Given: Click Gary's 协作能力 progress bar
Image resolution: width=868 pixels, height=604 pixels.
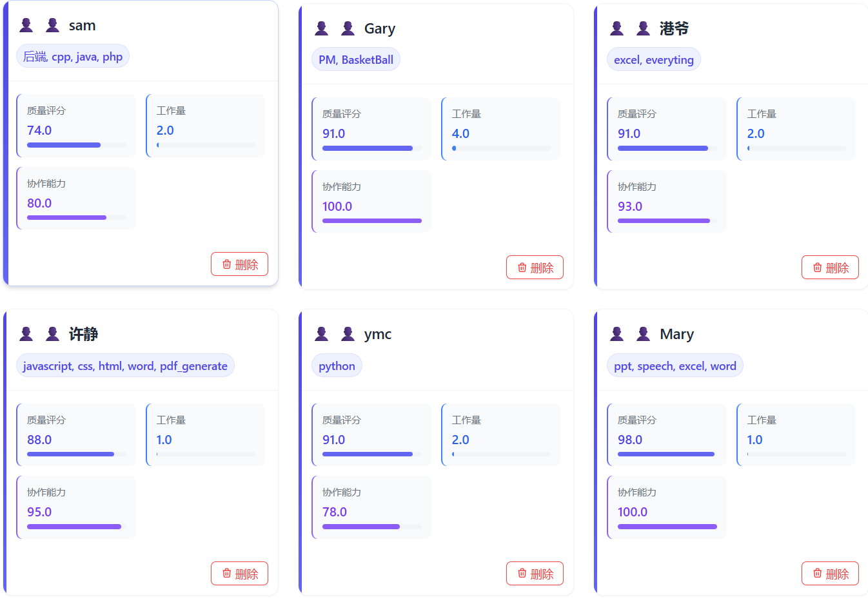Looking at the screenshot, I should tap(372, 221).
